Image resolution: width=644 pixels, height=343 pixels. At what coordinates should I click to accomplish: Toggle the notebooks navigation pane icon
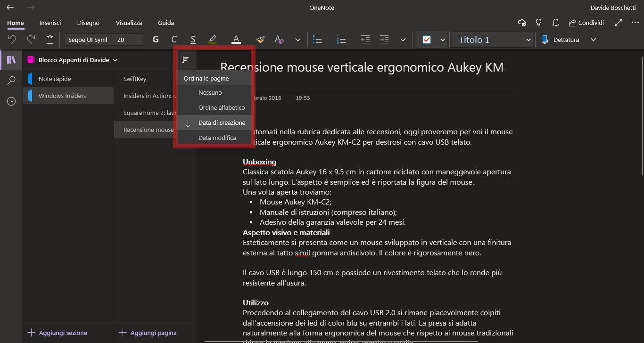coord(11,60)
